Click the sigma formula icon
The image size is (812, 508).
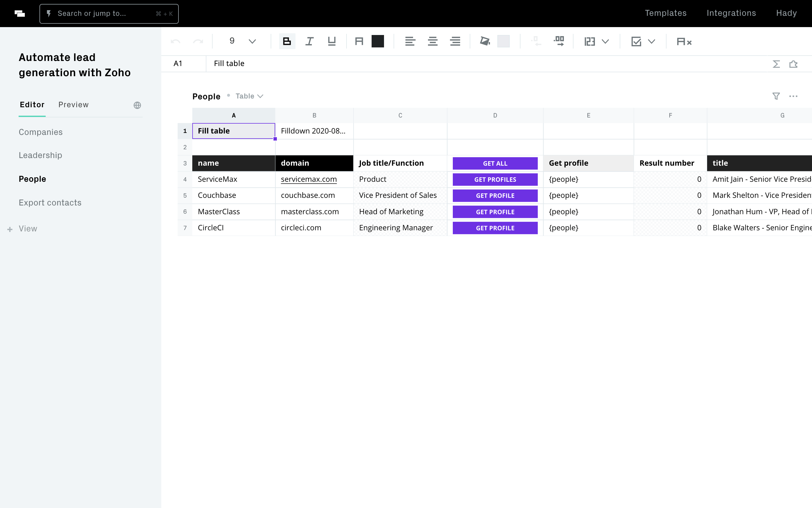776,64
